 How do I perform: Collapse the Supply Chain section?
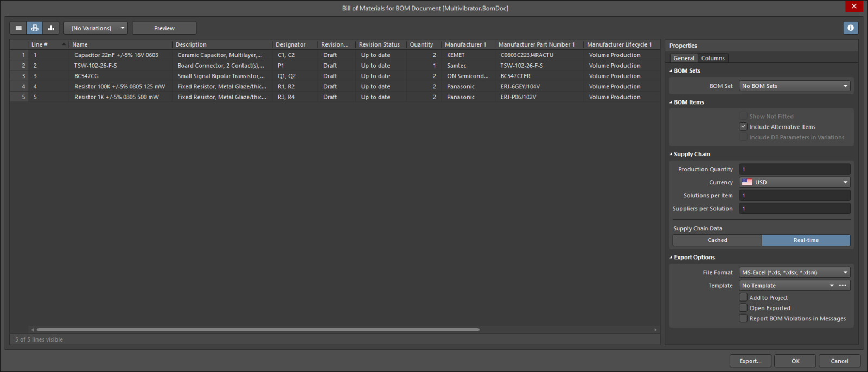(x=671, y=155)
